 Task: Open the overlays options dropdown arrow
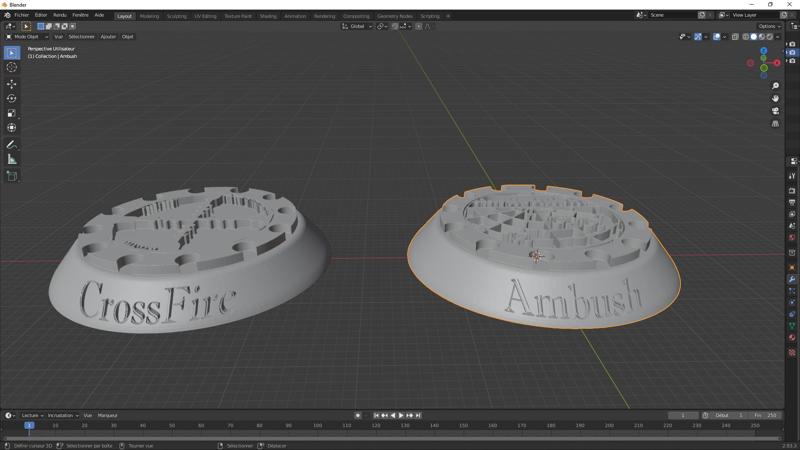pyautogui.click(x=724, y=37)
